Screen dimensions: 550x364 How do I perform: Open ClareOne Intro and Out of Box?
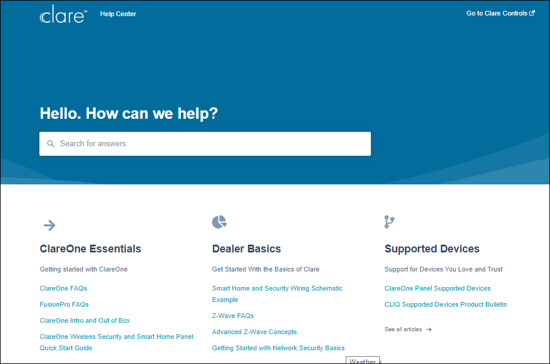pyautogui.click(x=85, y=321)
